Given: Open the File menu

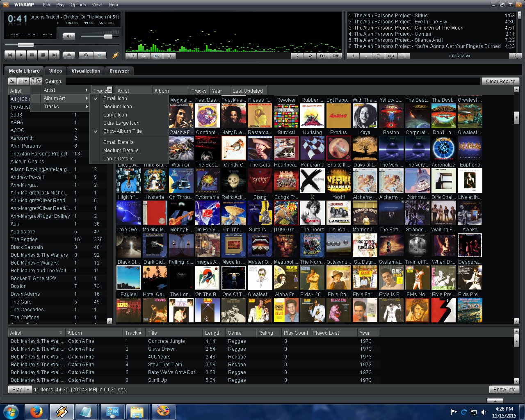Looking at the screenshot, I should point(46,5).
